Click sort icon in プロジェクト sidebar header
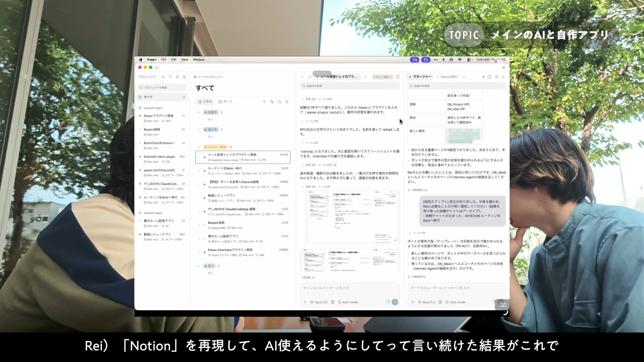The width and height of the screenshot is (644, 362). [163, 77]
